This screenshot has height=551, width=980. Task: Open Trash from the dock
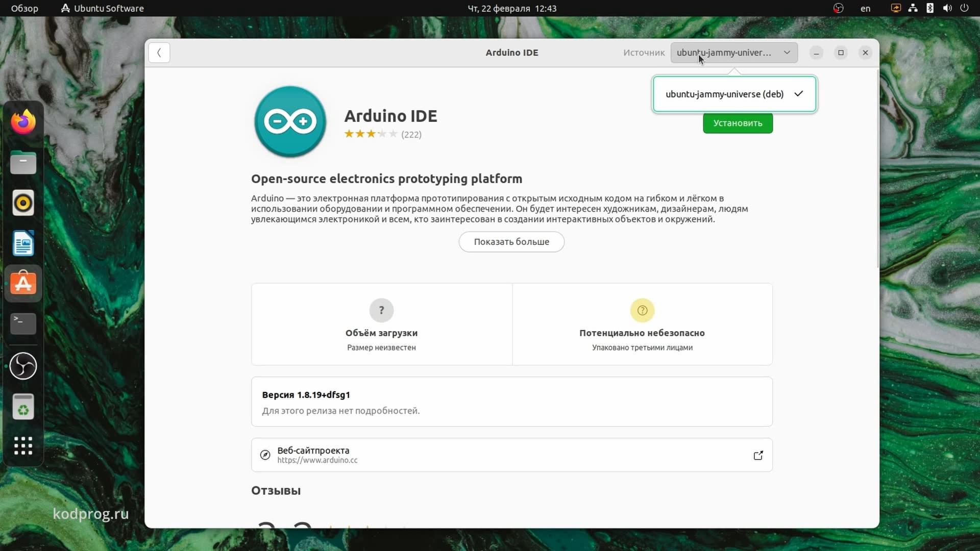coord(23,407)
